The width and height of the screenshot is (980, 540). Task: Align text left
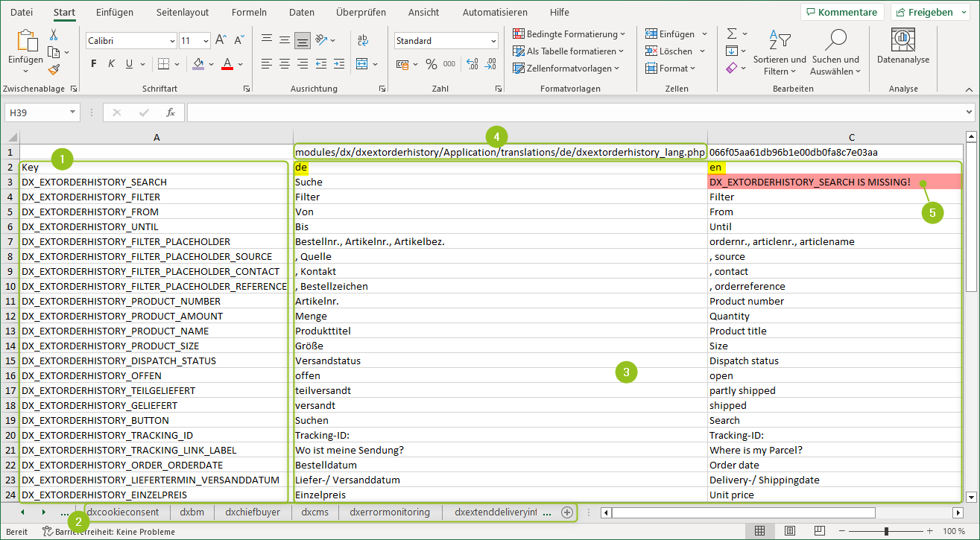[x=266, y=64]
